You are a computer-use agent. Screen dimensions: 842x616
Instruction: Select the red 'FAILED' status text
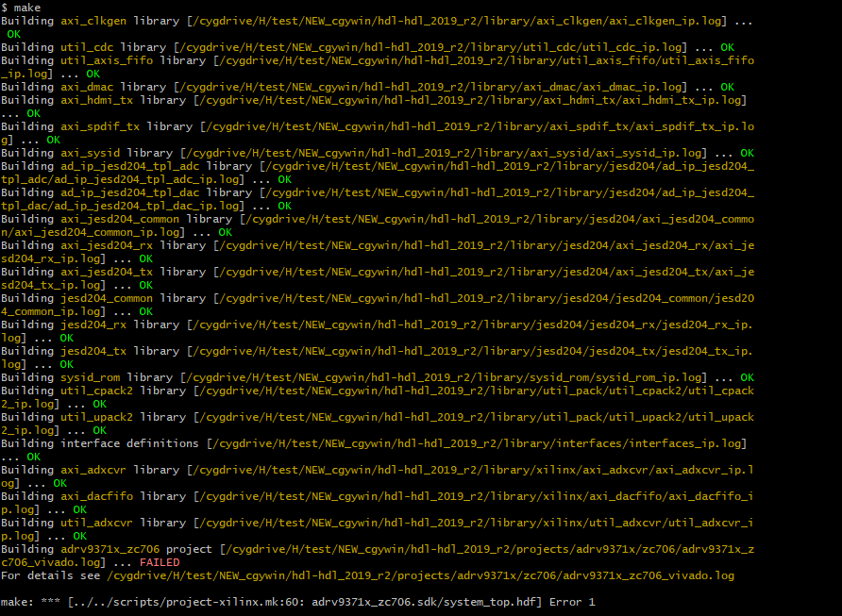160,562
